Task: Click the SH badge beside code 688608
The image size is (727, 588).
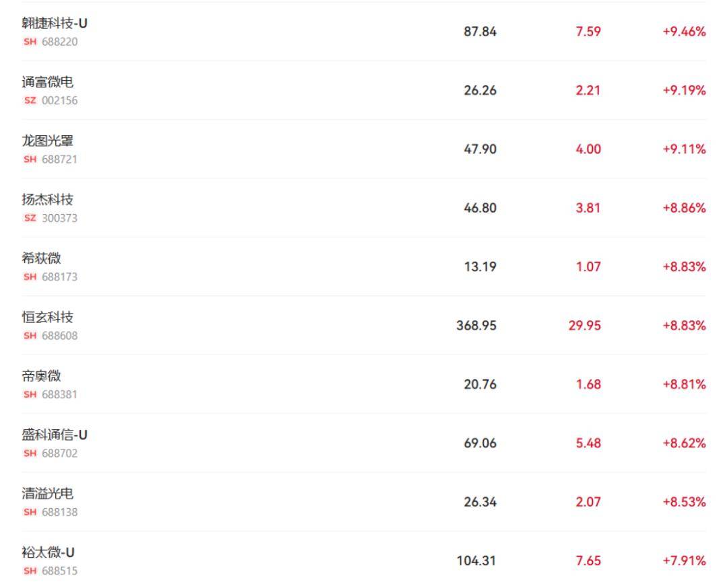Action: click(30, 336)
